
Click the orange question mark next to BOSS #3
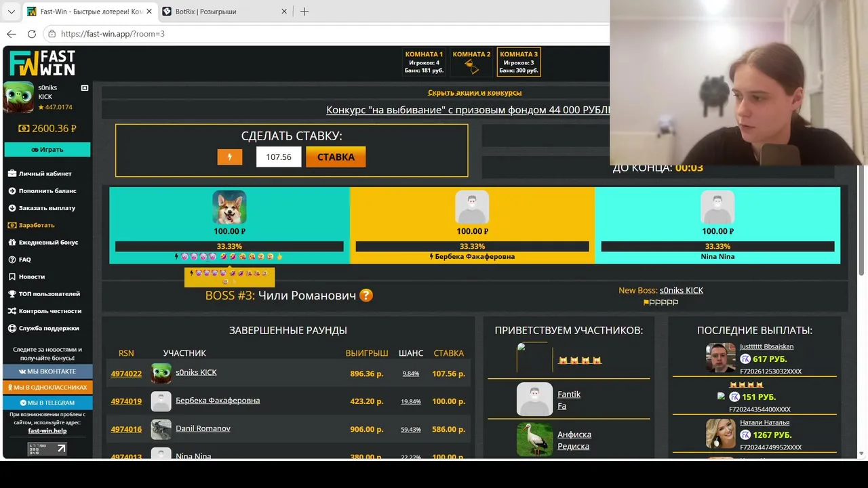(x=366, y=296)
